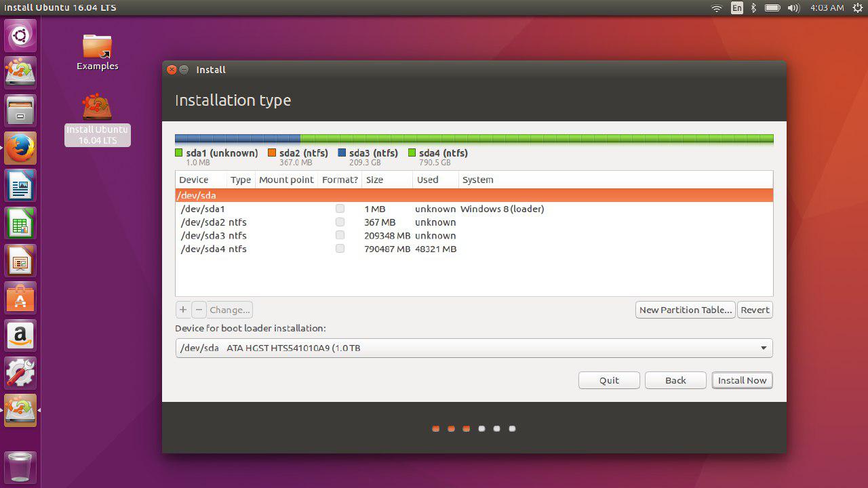This screenshot has width=868, height=488.
Task: Go Back to previous step
Action: (x=675, y=380)
